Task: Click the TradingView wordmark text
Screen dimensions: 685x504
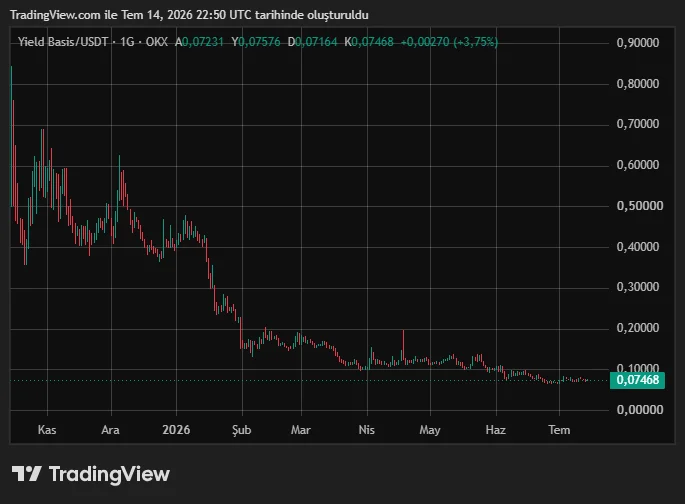Action: (109, 474)
